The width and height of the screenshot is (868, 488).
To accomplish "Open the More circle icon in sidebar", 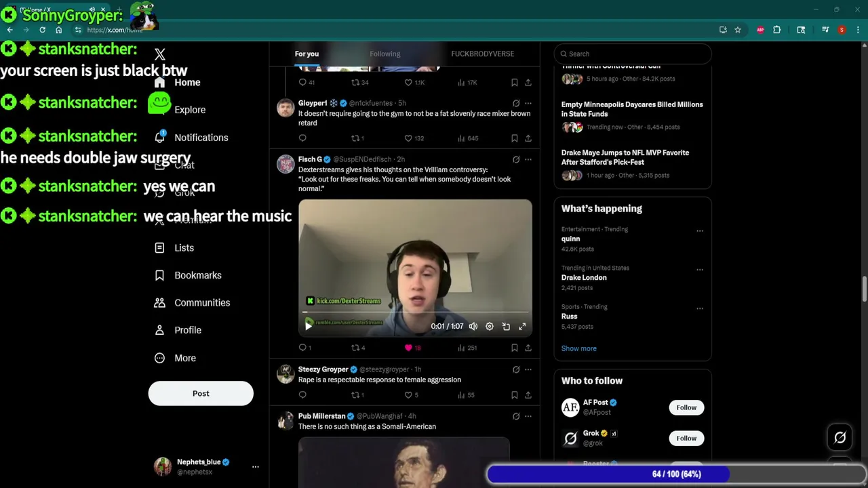I will (x=159, y=358).
